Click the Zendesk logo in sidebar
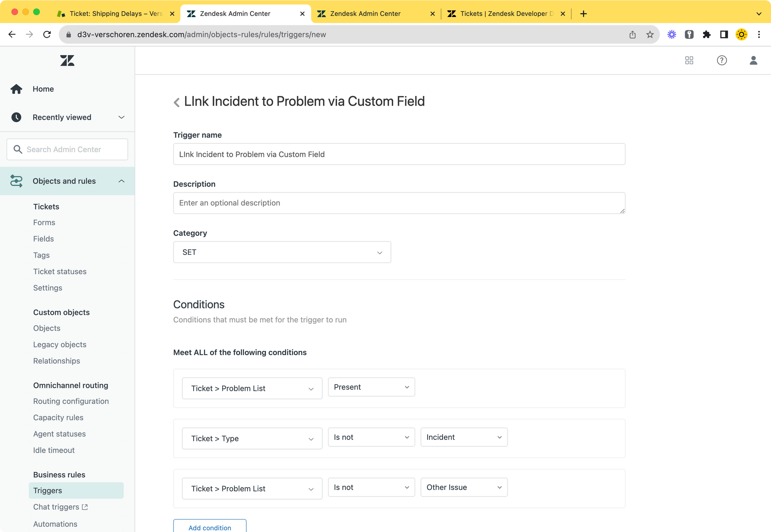771x532 pixels. [67, 61]
